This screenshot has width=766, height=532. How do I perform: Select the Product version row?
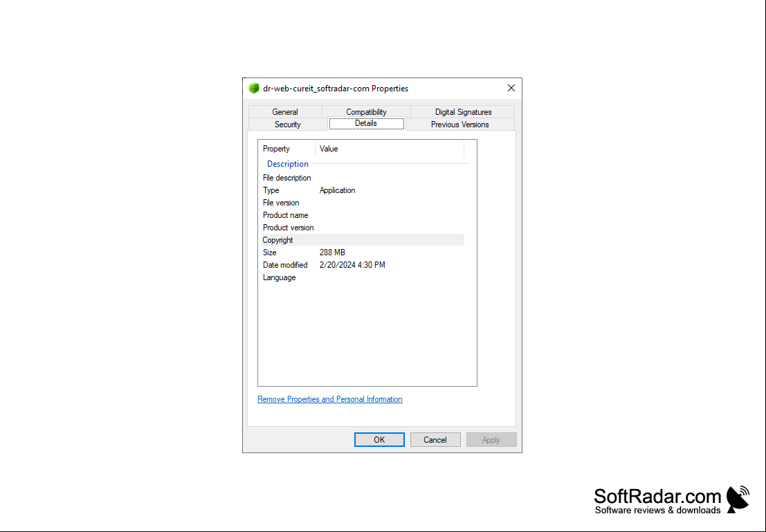363,228
